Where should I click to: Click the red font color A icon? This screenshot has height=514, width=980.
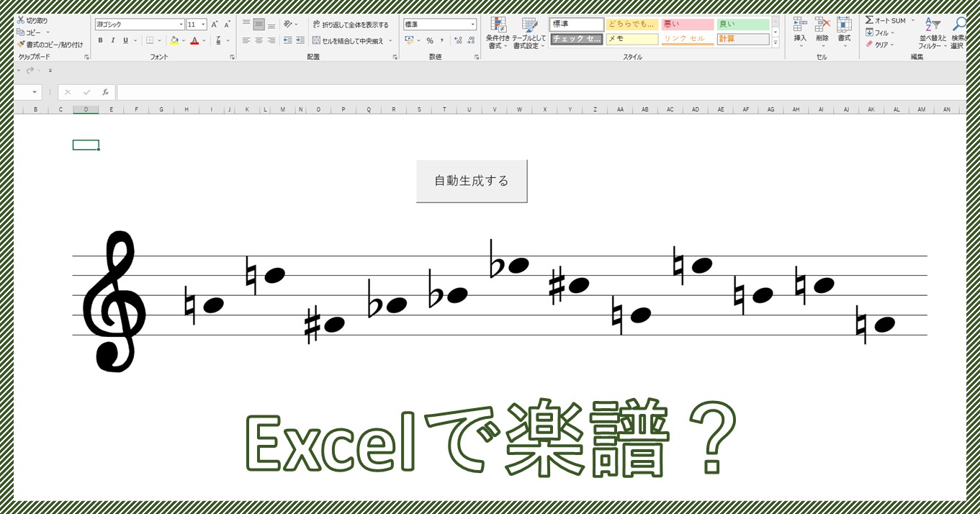tap(194, 40)
